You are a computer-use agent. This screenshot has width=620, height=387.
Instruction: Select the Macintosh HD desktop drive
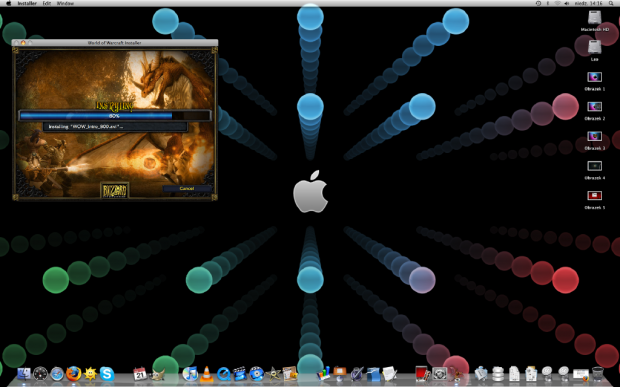point(594,21)
